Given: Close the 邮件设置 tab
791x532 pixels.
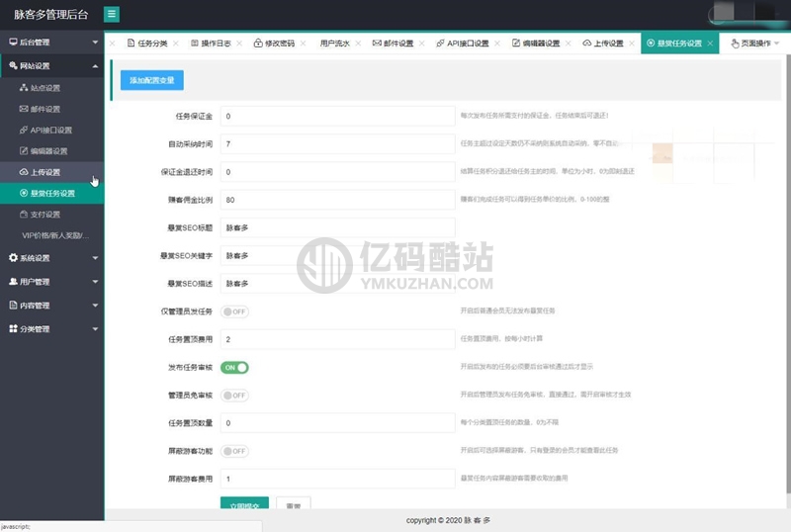Looking at the screenshot, I should coord(422,44).
